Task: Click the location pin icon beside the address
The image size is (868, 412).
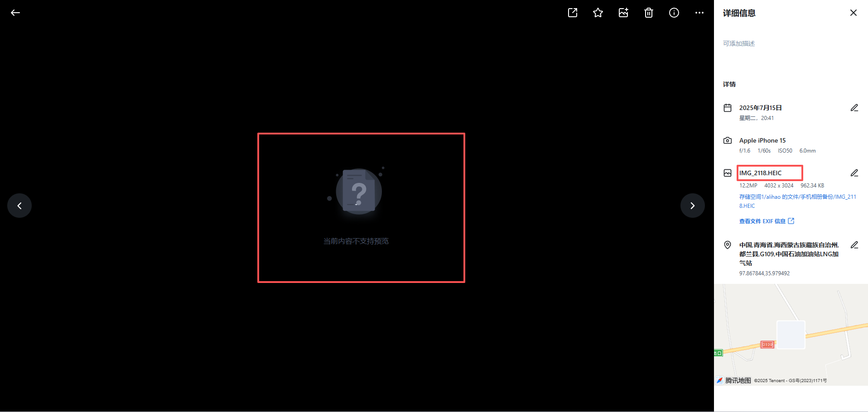Action: click(x=727, y=244)
